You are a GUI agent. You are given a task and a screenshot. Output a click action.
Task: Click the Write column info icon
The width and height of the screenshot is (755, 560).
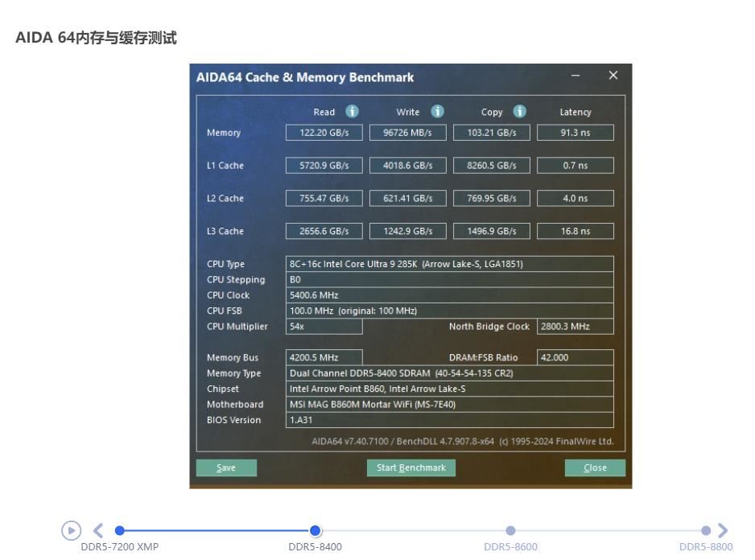[x=437, y=111]
